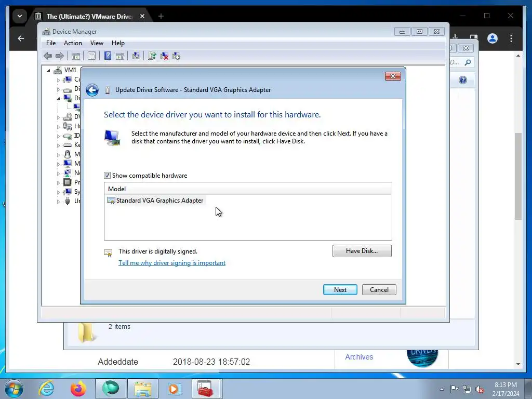The image size is (532, 399).
Task: Close the VMware Driver Chrome tab
Action: (142, 16)
